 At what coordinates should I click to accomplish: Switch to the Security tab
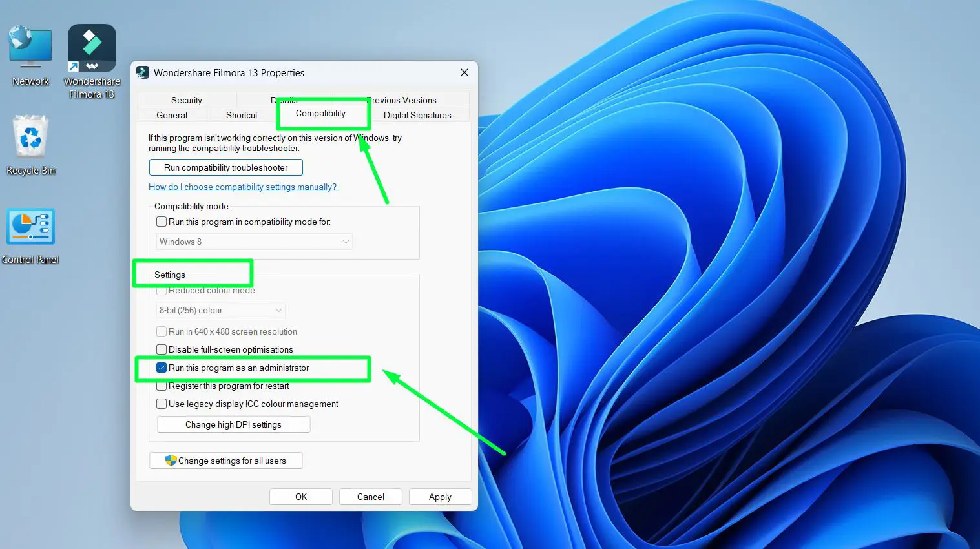(x=186, y=100)
